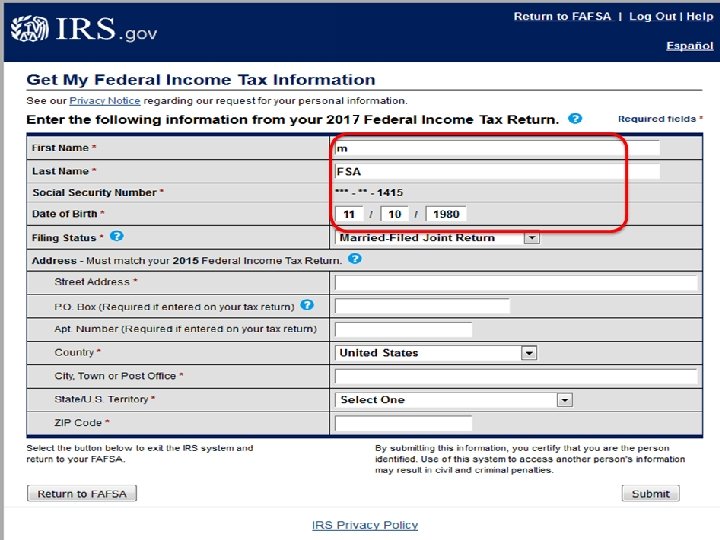
Task: Click the 'Filing Status' label
Action: [x=64, y=238]
